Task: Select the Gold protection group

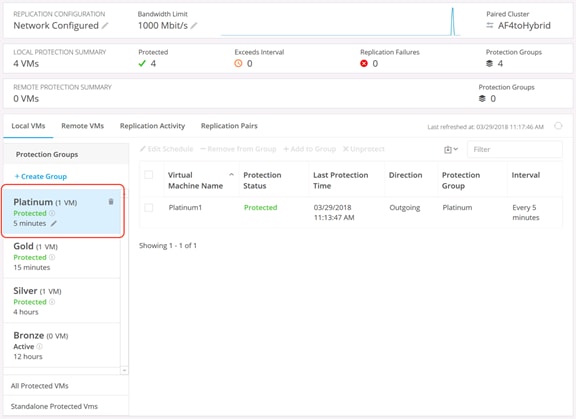Action: click(62, 256)
